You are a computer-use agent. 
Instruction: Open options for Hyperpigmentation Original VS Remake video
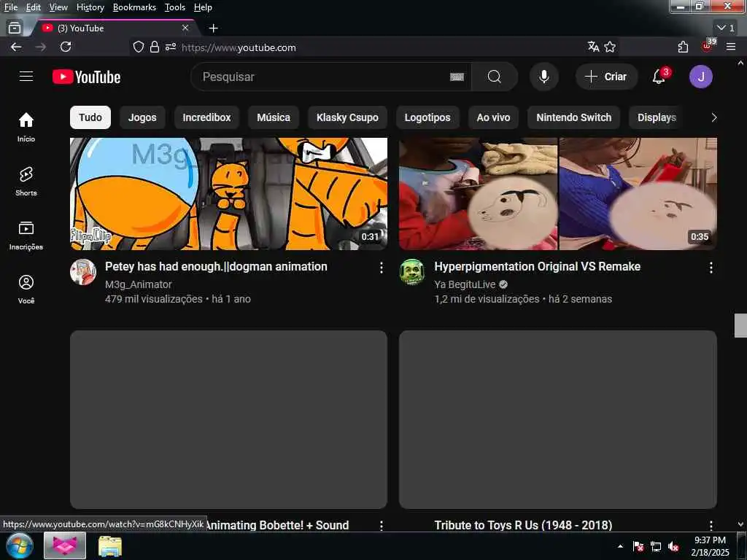(x=711, y=268)
